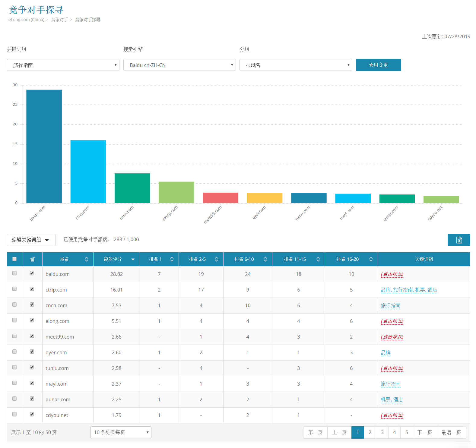Viewport: 476px width, 448px height.
Task: Click the elong.com light green bar
Action: (x=176, y=192)
